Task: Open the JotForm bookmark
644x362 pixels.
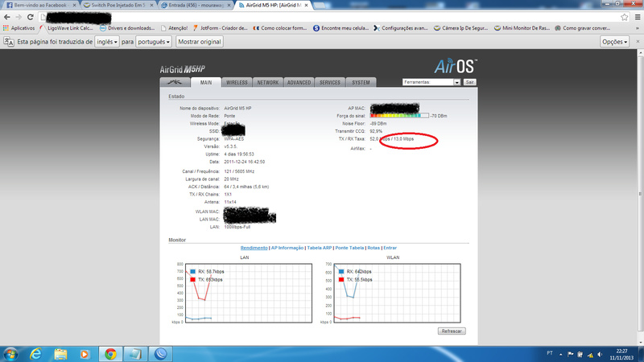Action: (220, 28)
